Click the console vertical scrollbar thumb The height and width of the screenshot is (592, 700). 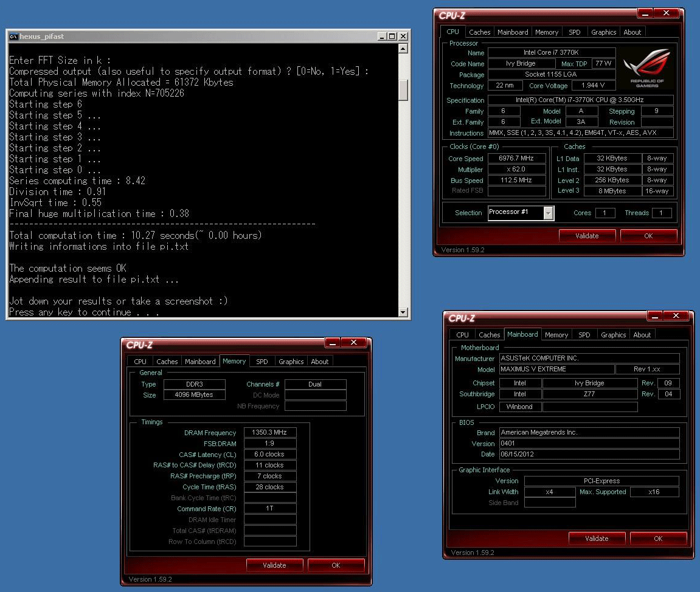pos(403,90)
